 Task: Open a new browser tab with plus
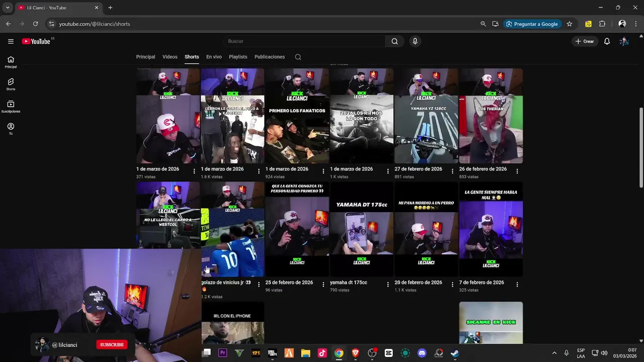(110, 8)
